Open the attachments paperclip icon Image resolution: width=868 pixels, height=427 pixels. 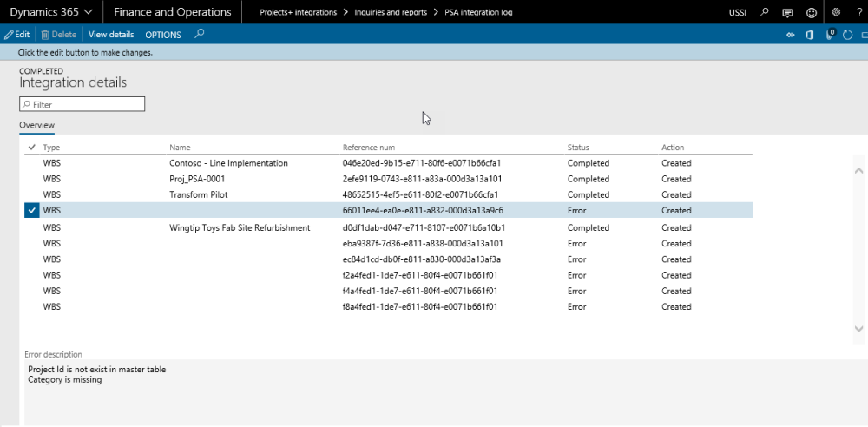(x=829, y=35)
